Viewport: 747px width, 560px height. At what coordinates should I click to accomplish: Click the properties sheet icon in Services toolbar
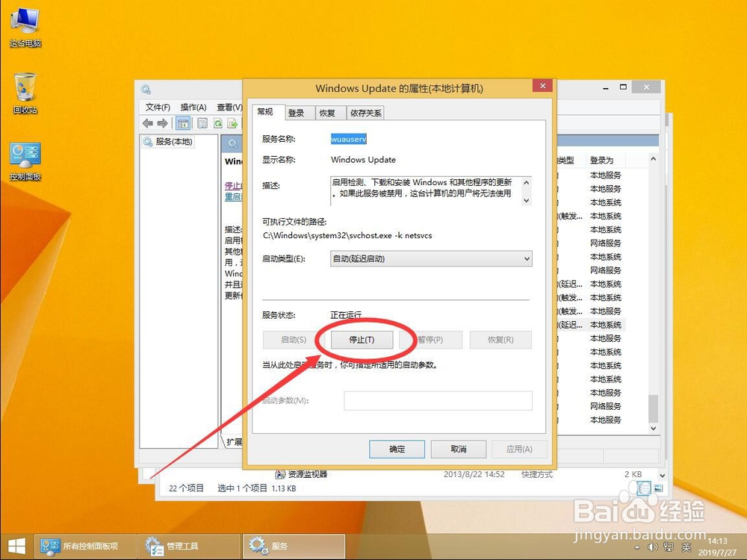202,123
